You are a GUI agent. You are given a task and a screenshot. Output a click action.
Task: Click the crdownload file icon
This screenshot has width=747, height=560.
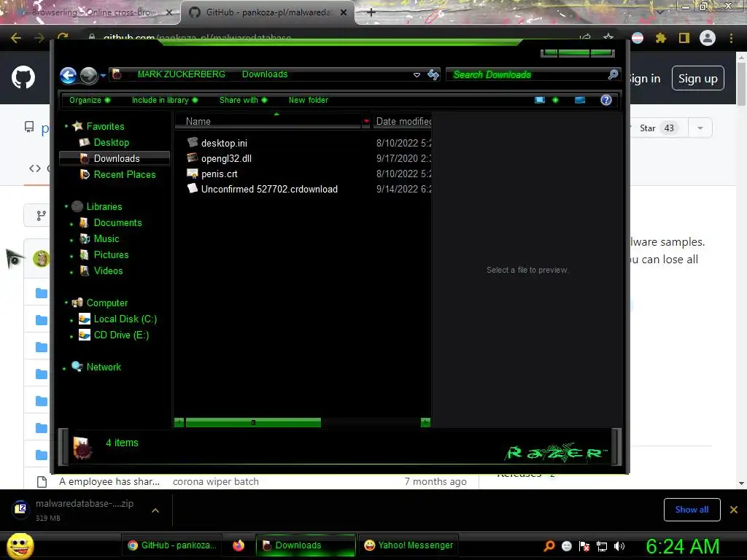193,188
